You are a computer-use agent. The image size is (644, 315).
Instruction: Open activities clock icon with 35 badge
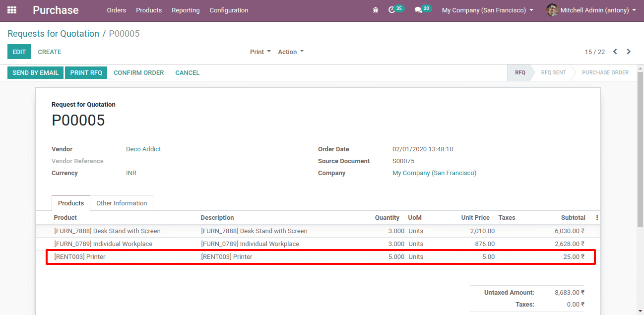[395, 9]
